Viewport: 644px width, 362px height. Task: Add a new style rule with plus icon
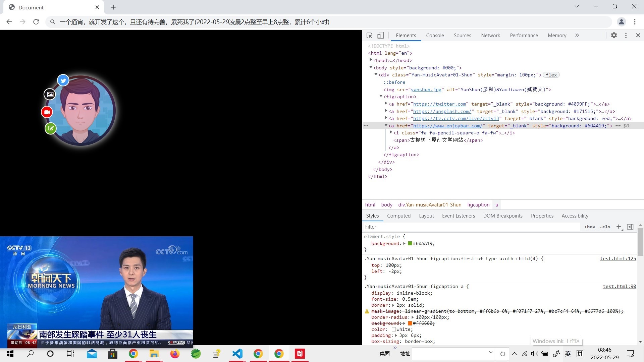click(619, 227)
